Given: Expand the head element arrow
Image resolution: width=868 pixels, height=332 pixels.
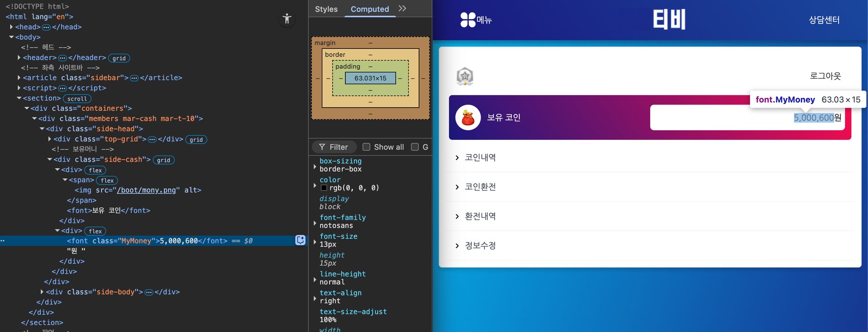Looking at the screenshot, I should click(x=11, y=27).
